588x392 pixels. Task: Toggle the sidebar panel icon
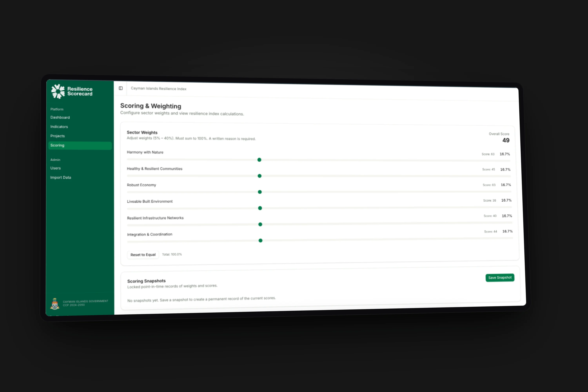(x=121, y=88)
